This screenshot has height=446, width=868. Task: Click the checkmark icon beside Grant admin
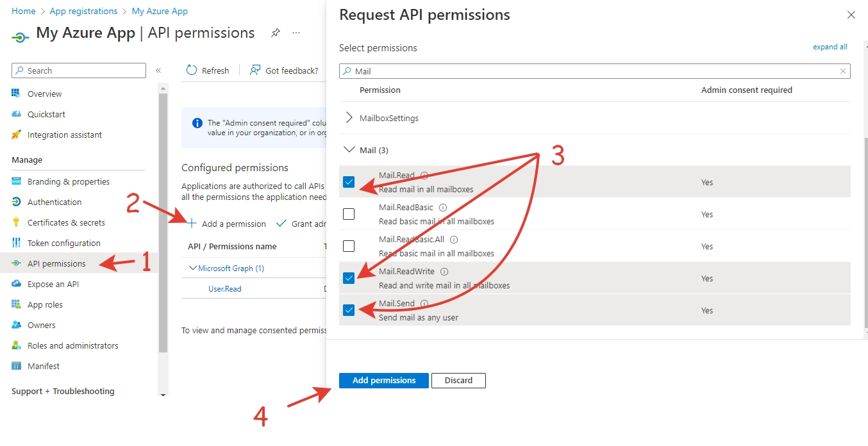coord(281,224)
